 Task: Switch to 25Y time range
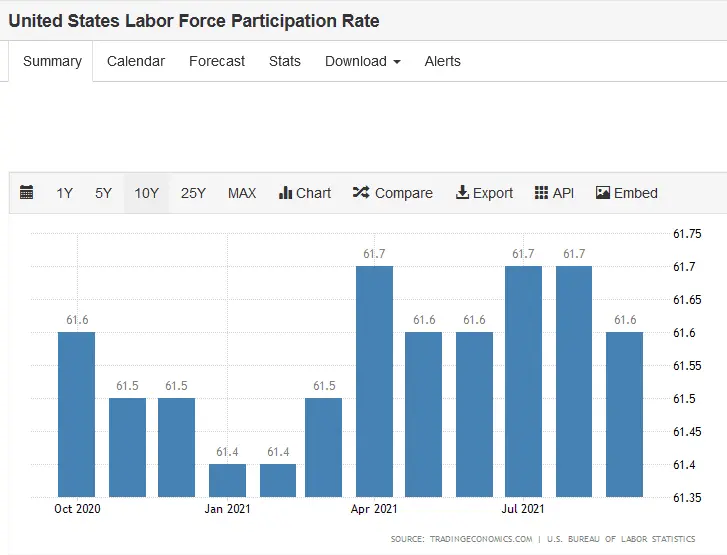[x=193, y=193]
